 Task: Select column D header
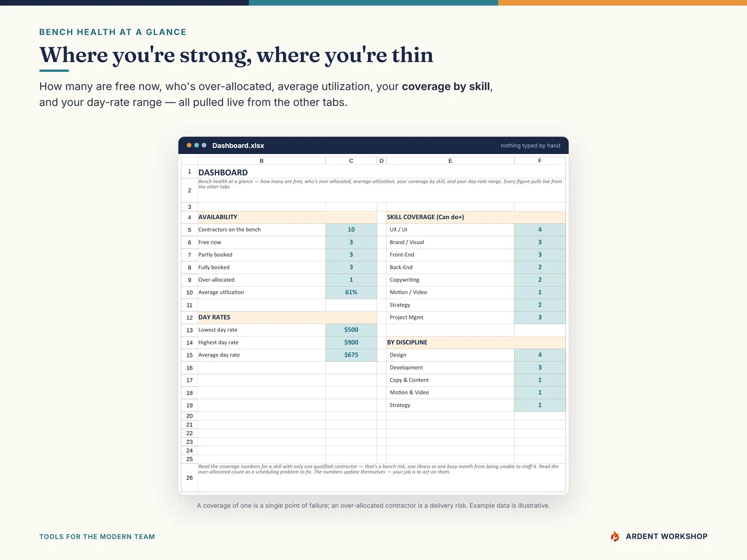click(x=381, y=161)
